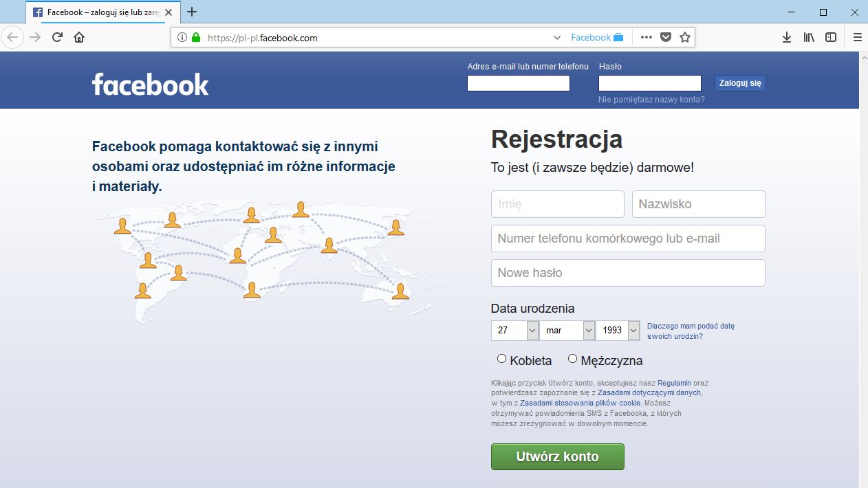Open the 'Nie pamiętasz nazwy konta?' link
The image size is (868, 488).
coord(651,100)
